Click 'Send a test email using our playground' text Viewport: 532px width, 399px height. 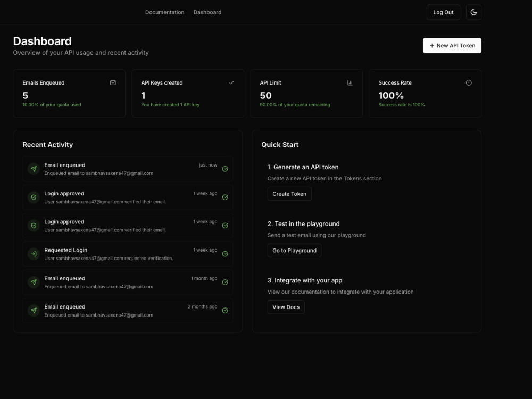click(317, 235)
